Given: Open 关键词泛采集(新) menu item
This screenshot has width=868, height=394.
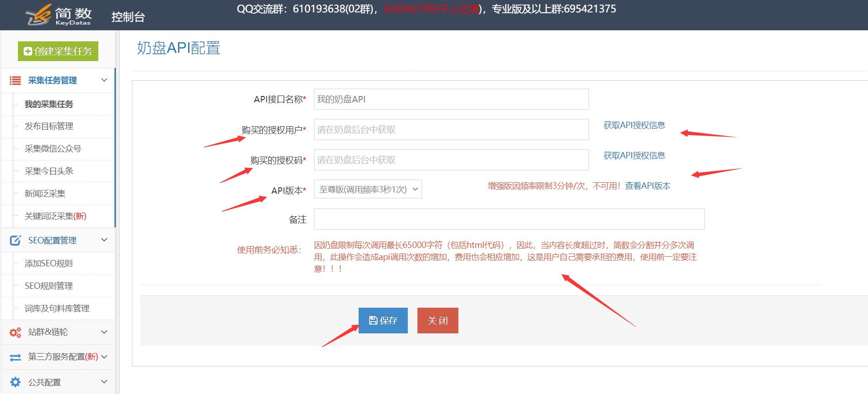Looking at the screenshot, I should tap(55, 216).
